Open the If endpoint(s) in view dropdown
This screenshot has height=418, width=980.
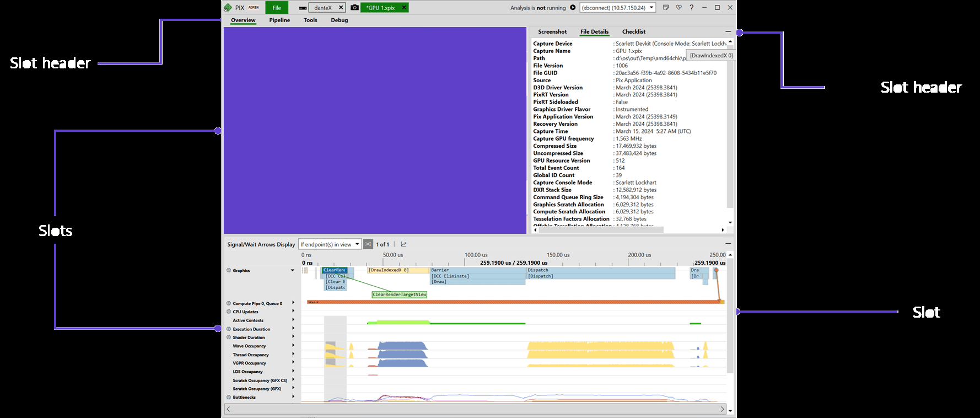330,244
